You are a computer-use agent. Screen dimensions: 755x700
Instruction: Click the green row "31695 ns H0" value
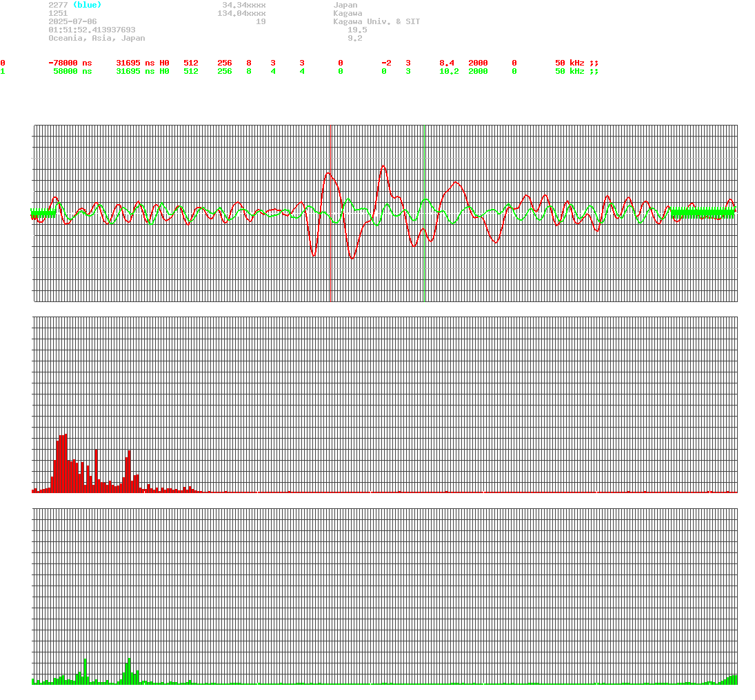tap(143, 71)
